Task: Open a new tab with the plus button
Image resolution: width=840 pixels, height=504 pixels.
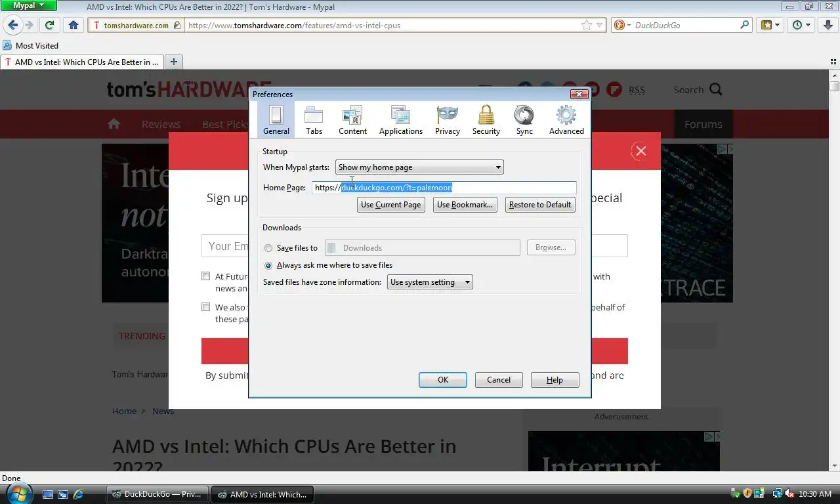Action: (x=174, y=62)
